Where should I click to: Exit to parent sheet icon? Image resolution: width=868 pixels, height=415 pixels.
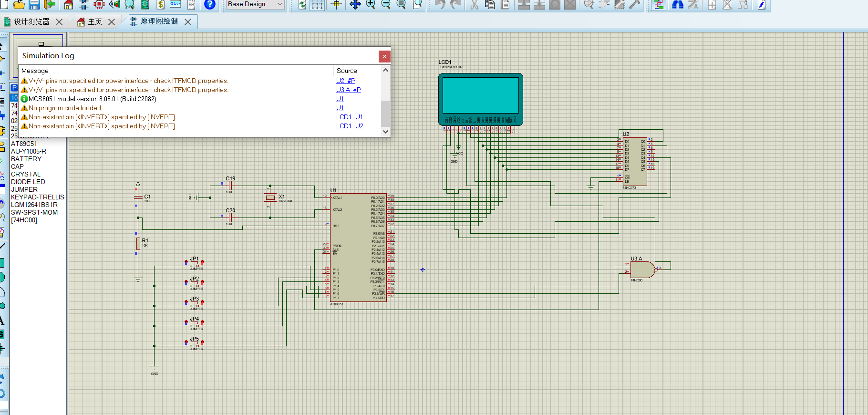point(743,5)
